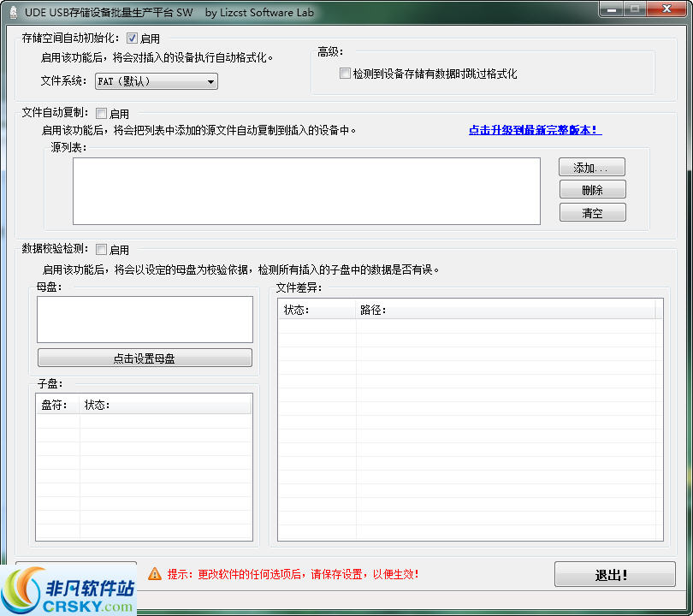The height and width of the screenshot is (616, 693).
Task: Enable the 文件自动复制 启用 checkbox
Action: (x=101, y=114)
